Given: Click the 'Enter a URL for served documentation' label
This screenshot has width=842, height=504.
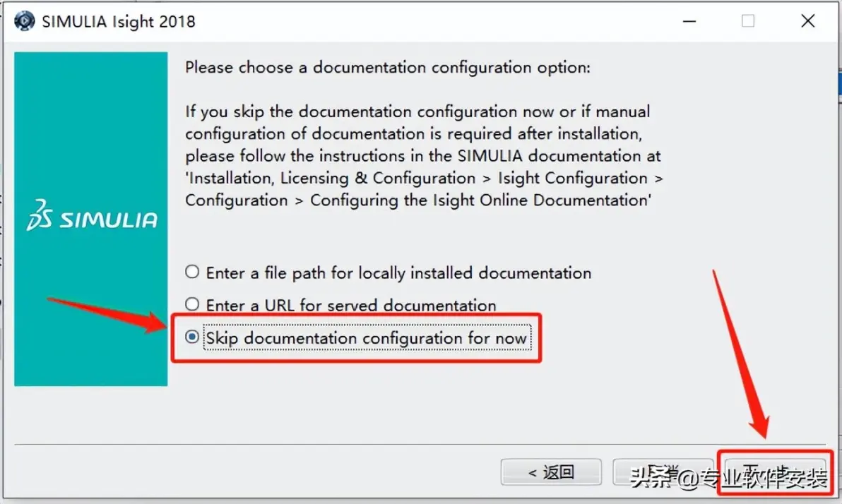Looking at the screenshot, I should tap(351, 306).
